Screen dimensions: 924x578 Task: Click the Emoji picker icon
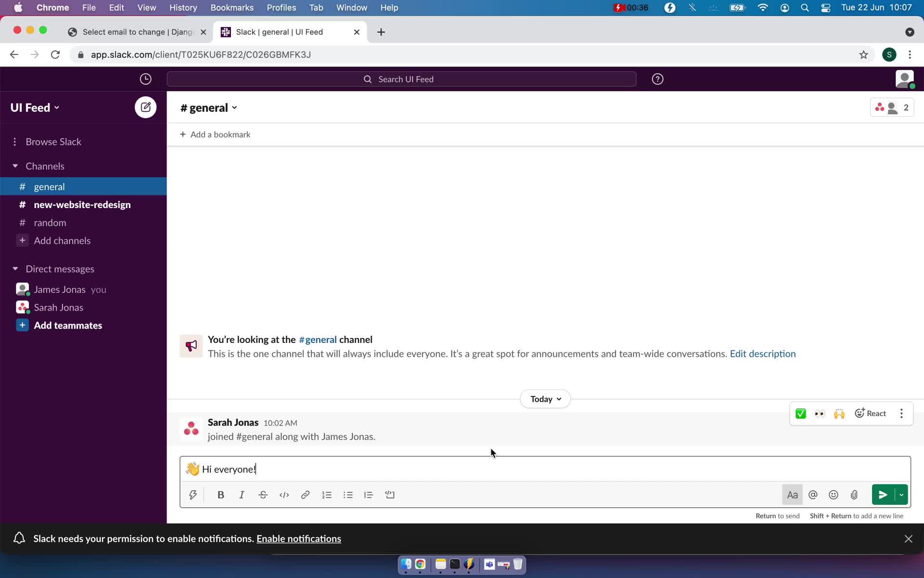(834, 494)
